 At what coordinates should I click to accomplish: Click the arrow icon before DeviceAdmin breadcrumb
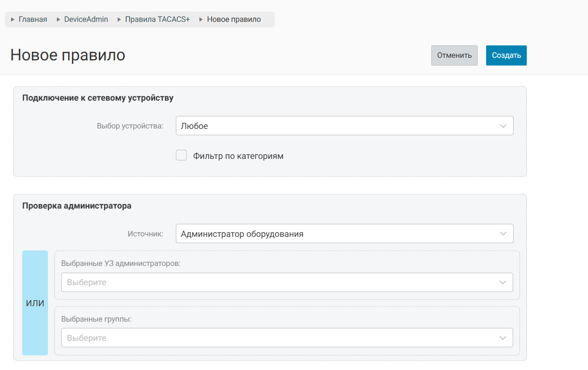click(58, 20)
